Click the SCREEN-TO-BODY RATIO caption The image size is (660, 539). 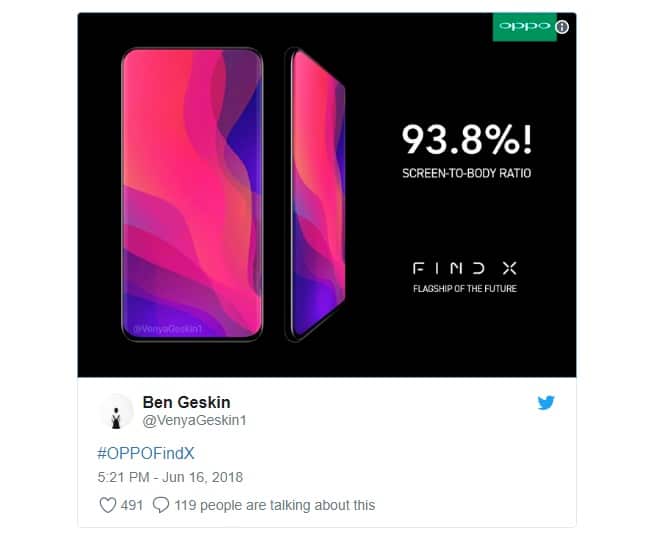pyautogui.click(x=465, y=173)
